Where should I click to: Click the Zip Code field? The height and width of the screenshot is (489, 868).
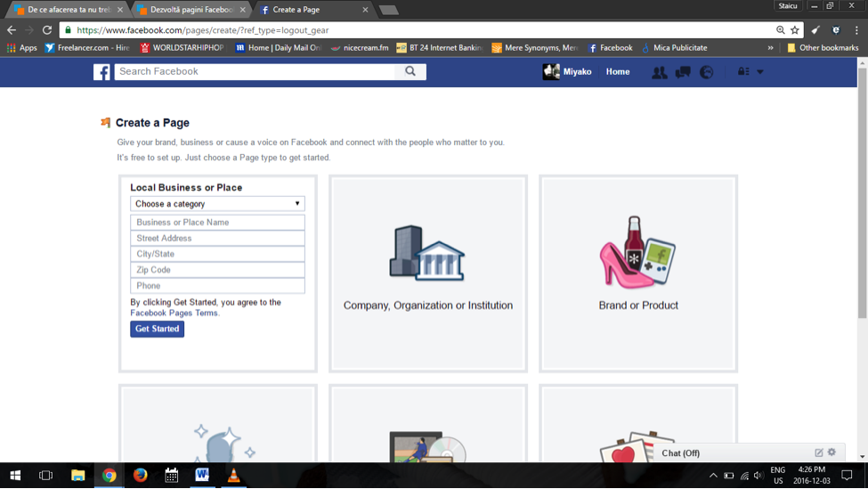(x=217, y=270)
